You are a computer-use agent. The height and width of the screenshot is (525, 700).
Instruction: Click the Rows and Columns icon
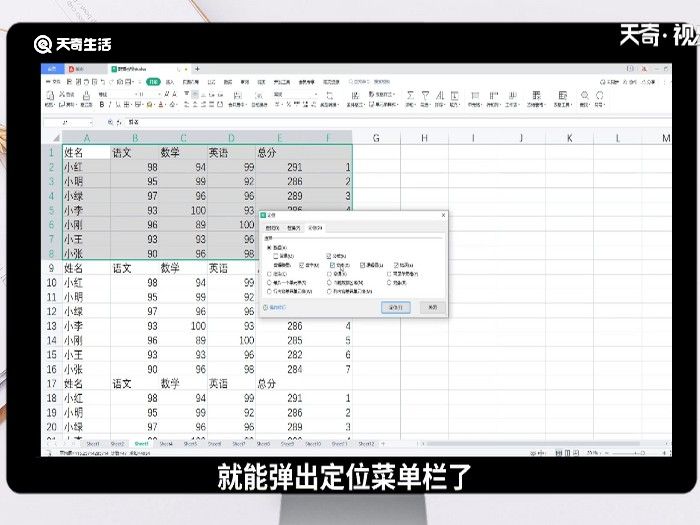click(x=494, y=96)
